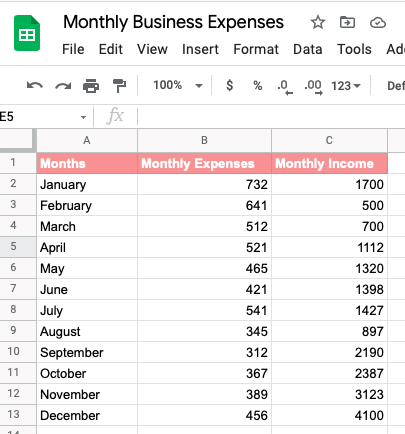Open the 100% zoom dropdown
Viewport: 405px width, 434px height.
(x=178, y=85)
